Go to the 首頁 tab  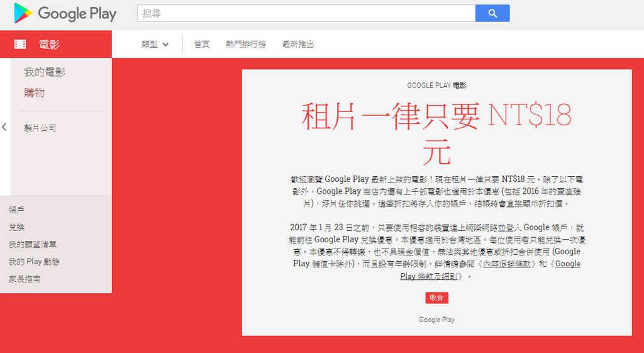pos(201,44)
